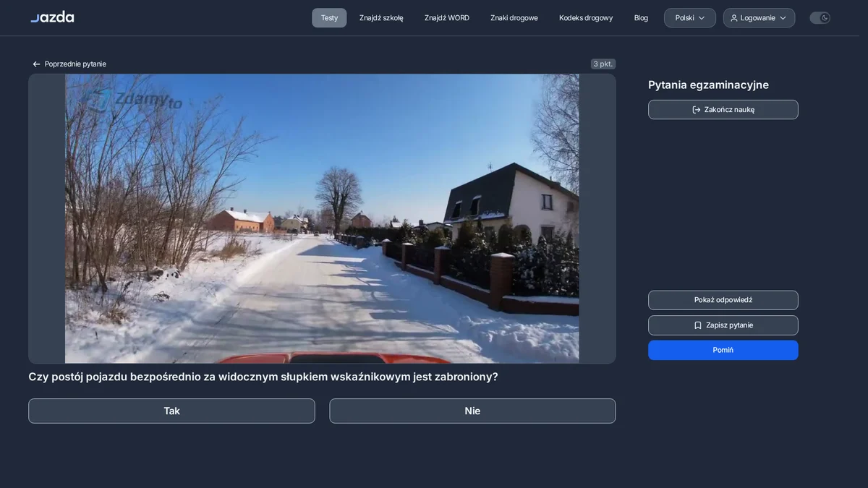Reveal answer with Pokaż odpowiedź
The width and height of the screenshot is (868, 488).
[x=723, y=300]
